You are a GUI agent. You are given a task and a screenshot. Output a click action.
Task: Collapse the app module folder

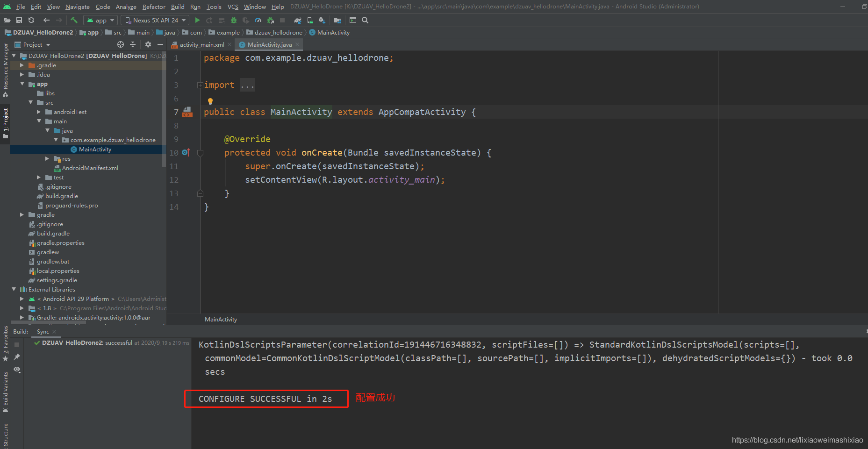[22, 84]
